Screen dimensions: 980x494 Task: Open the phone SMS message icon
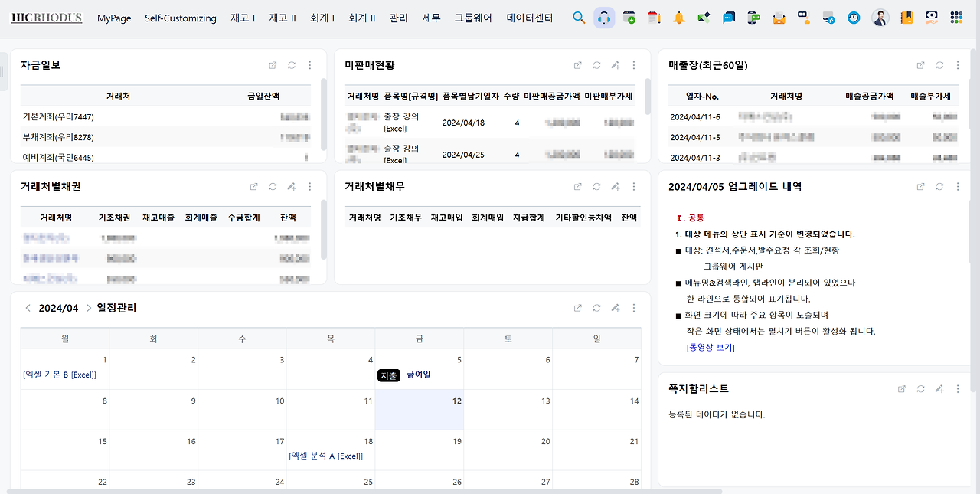[x=754, y=18]
